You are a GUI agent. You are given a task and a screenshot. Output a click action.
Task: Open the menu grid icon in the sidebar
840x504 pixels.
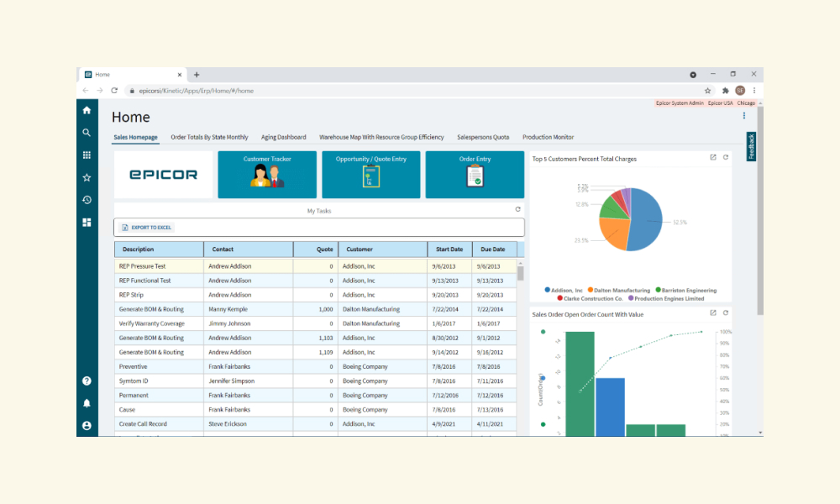click(87, 155)
